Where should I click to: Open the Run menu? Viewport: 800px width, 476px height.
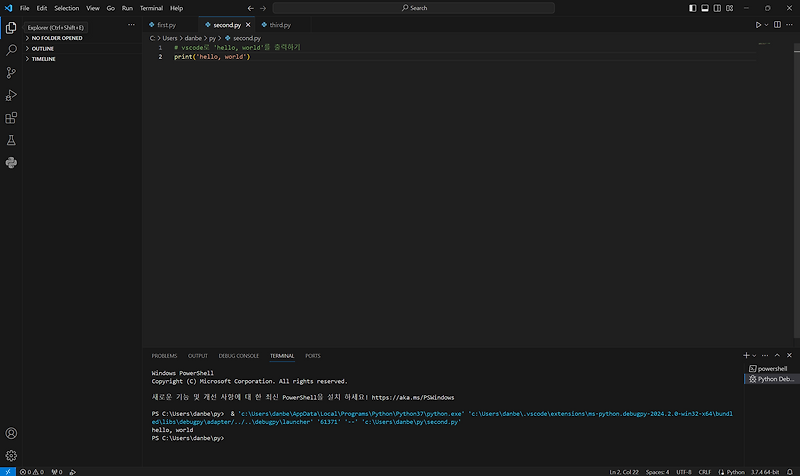point(127,8)
